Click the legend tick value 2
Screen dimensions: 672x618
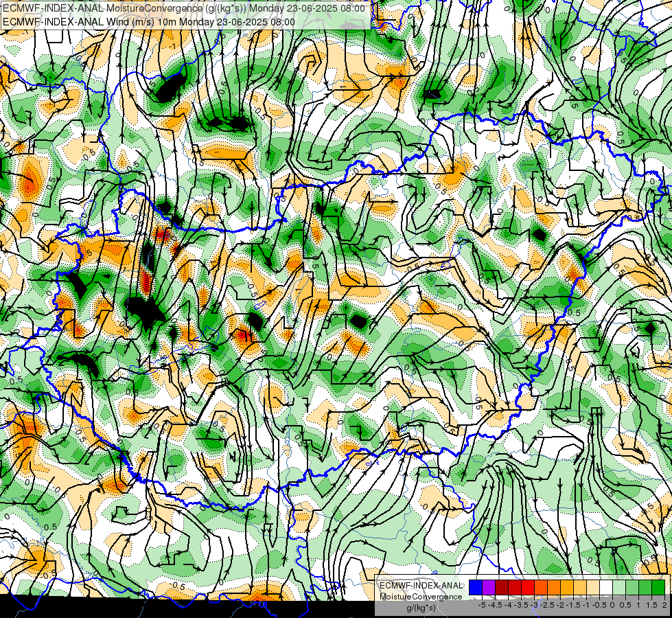pos(664,605)
